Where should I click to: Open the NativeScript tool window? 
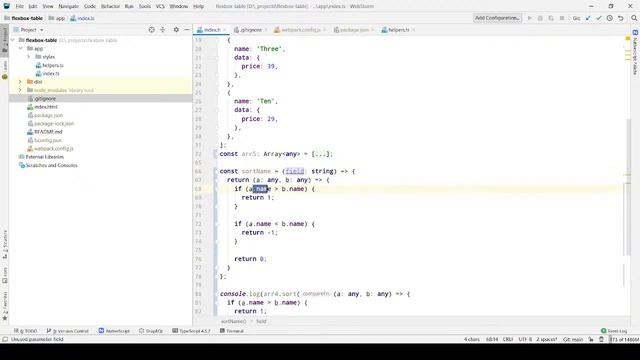[x=114, y=331]
